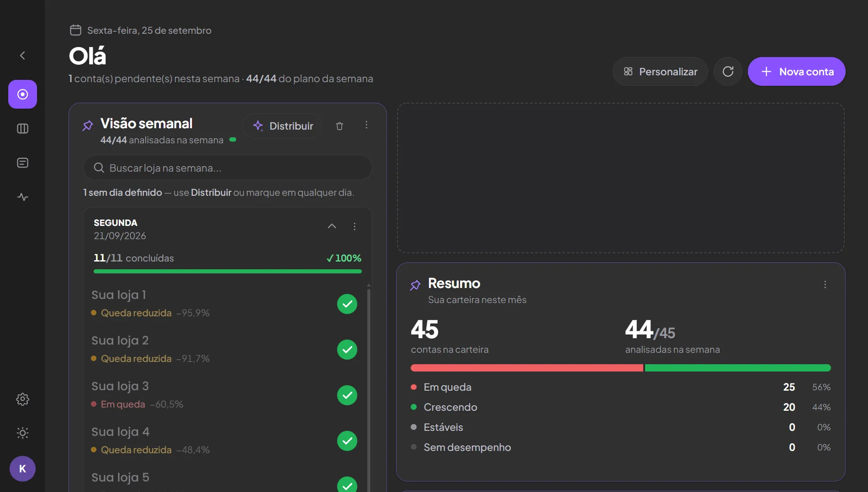
Task: Toggle light theme with the sun icon
Action: click(x=22, y=433)
